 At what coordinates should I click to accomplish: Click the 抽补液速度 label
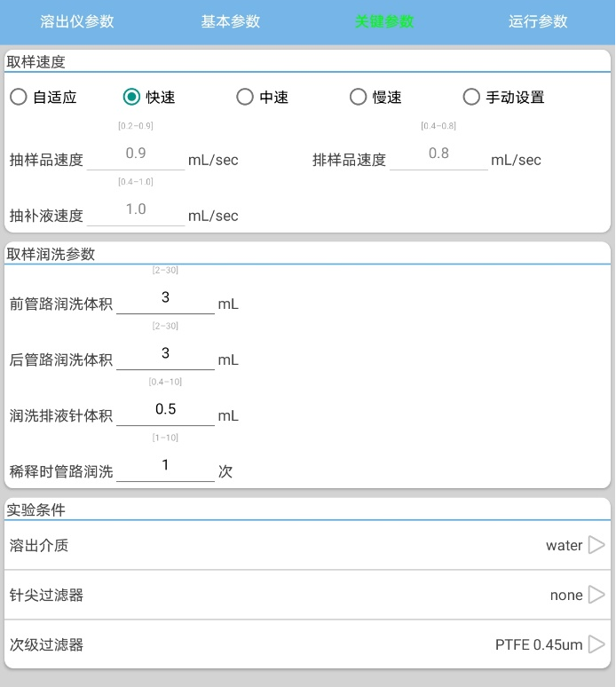[x=46, y=216]
